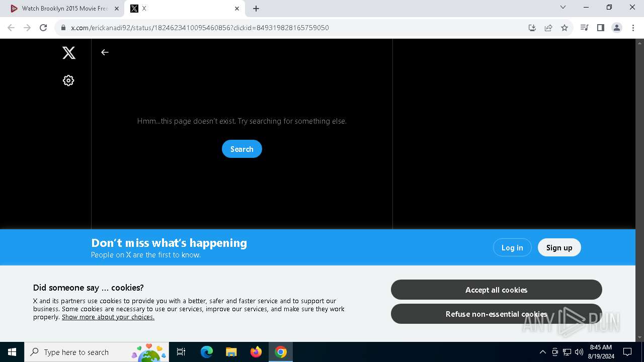Open the Windows Start menu

coord(12,352)
